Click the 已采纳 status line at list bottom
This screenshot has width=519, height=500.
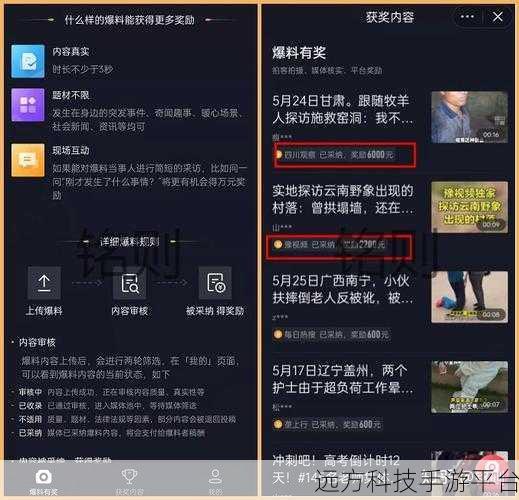(112, 433)
